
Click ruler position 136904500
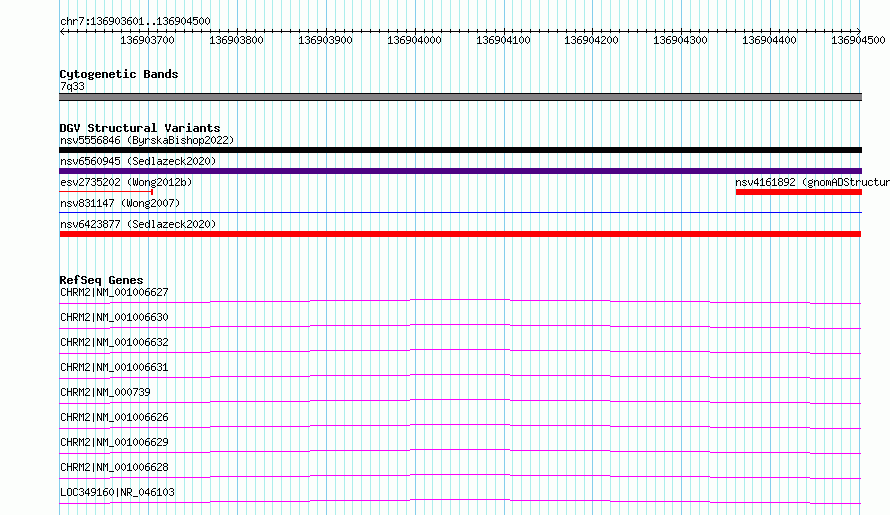[x=858, y=40]
